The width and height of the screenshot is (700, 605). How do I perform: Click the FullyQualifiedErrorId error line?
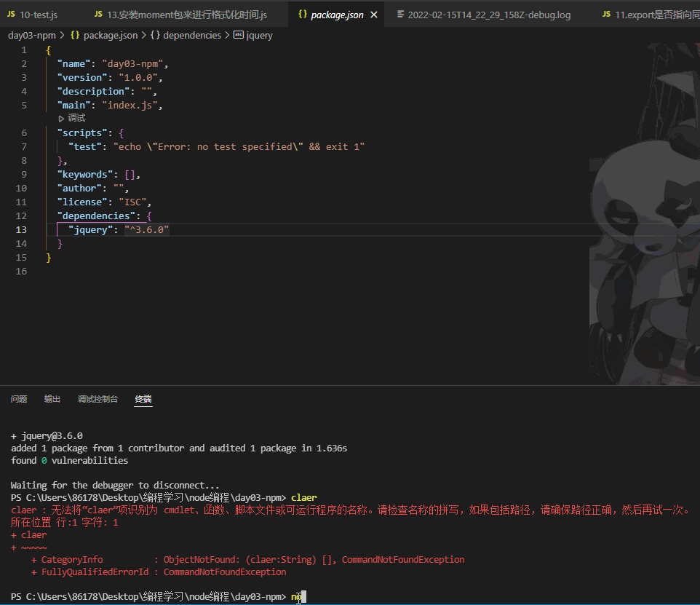click(159, 572)
